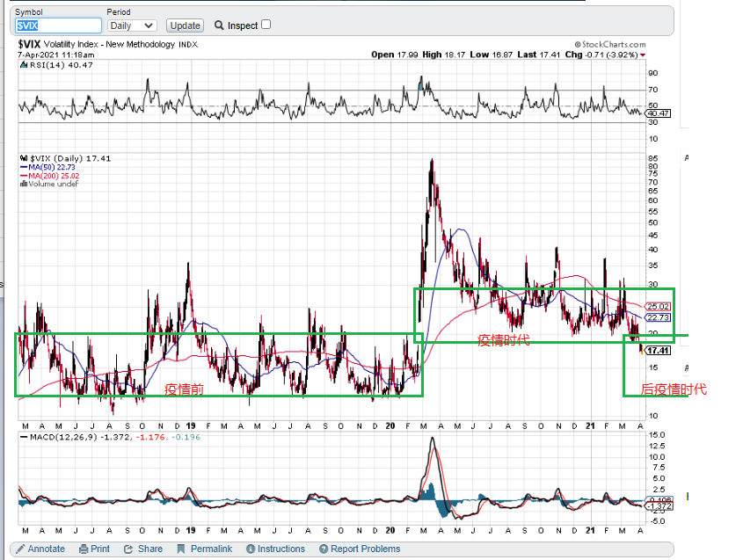Click the 17.41 current price label
The width and height of the screenshot is (743, 560).
pyautogui.click(x=658, y=350)
